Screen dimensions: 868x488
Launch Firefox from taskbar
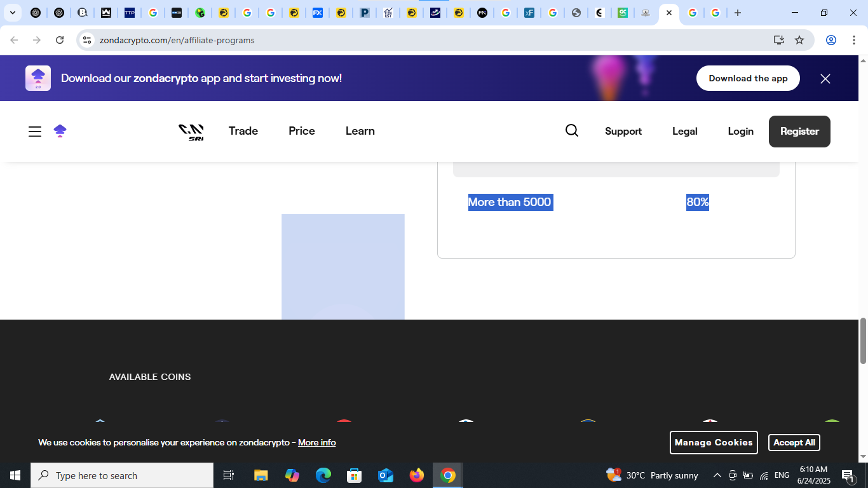coord(417,475)
